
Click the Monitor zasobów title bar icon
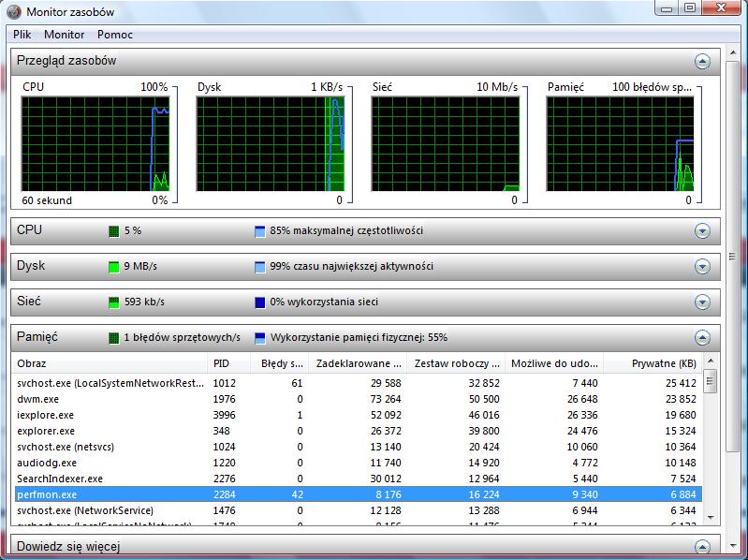(14, 11)
